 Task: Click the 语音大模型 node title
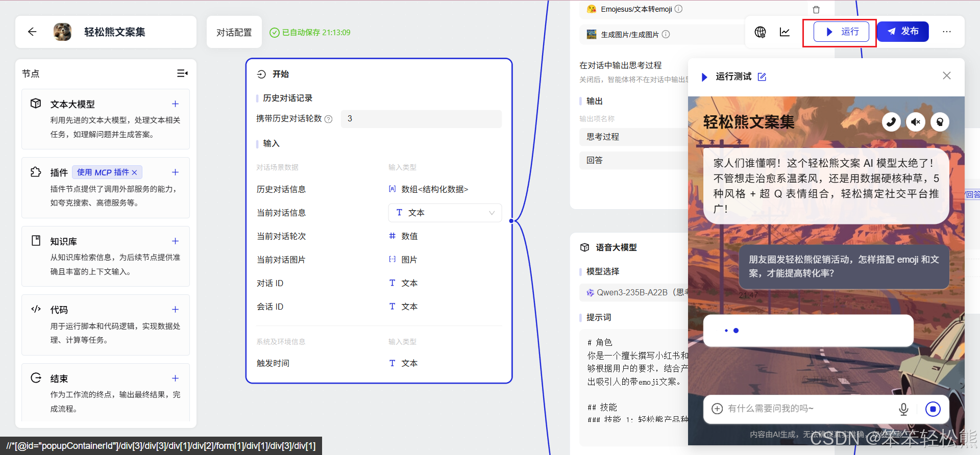(x=616, y=247)
